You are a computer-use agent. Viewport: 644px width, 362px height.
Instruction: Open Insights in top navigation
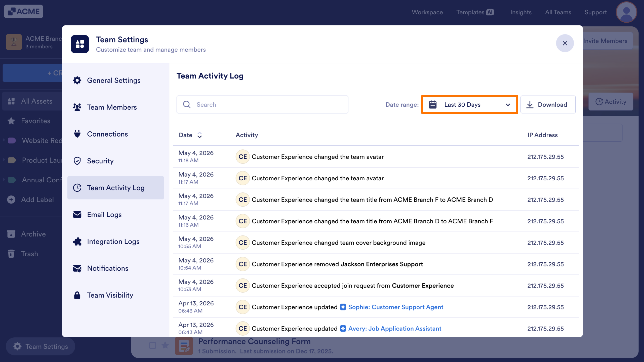pos(521,12)
